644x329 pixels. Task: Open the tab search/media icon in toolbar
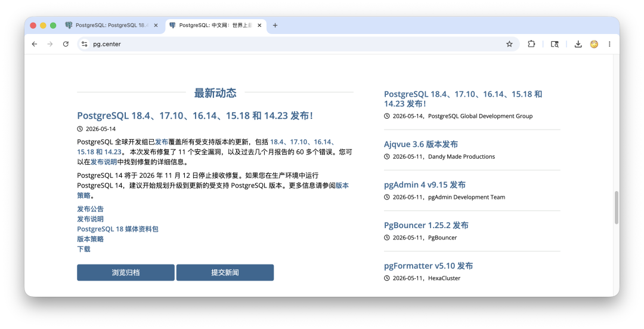555,44
